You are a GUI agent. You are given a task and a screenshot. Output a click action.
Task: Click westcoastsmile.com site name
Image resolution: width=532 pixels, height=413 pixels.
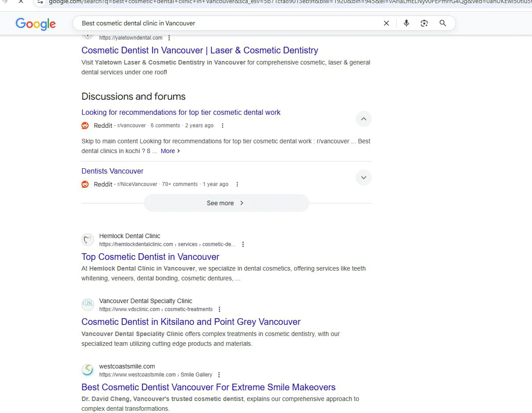pos(127,366)
